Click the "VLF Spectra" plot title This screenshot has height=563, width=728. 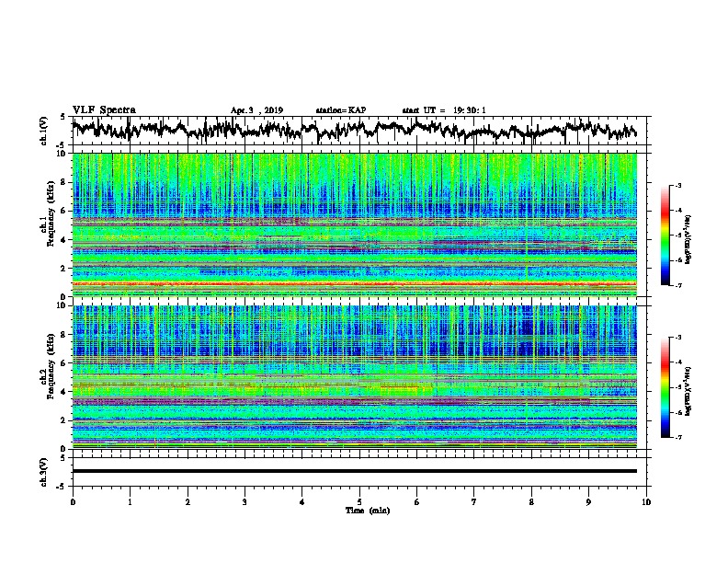(x=104, y=110)
